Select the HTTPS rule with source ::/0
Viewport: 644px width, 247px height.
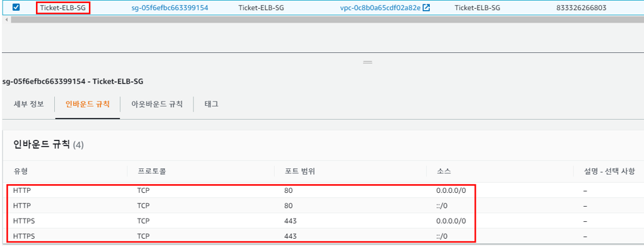coord(324,236)
